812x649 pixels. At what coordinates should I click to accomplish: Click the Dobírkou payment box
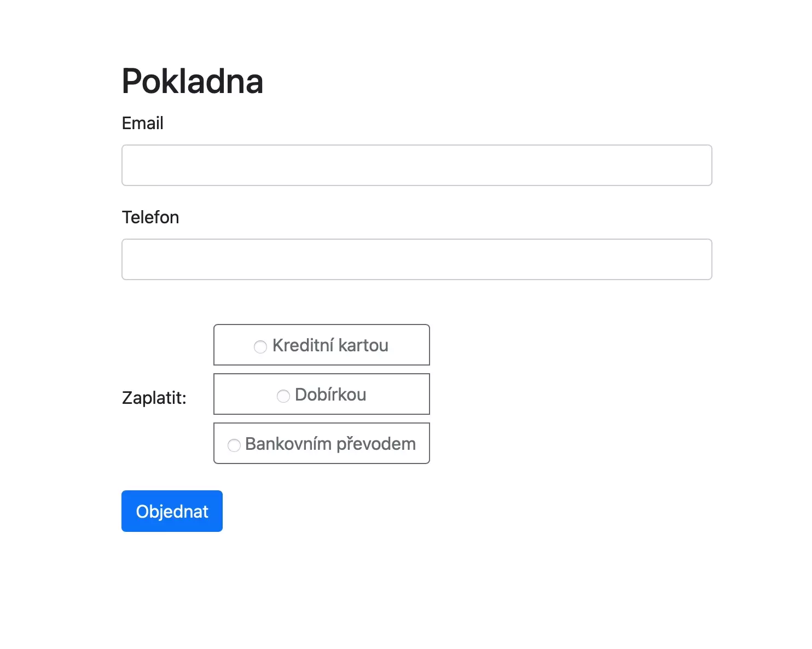(321, 393)
